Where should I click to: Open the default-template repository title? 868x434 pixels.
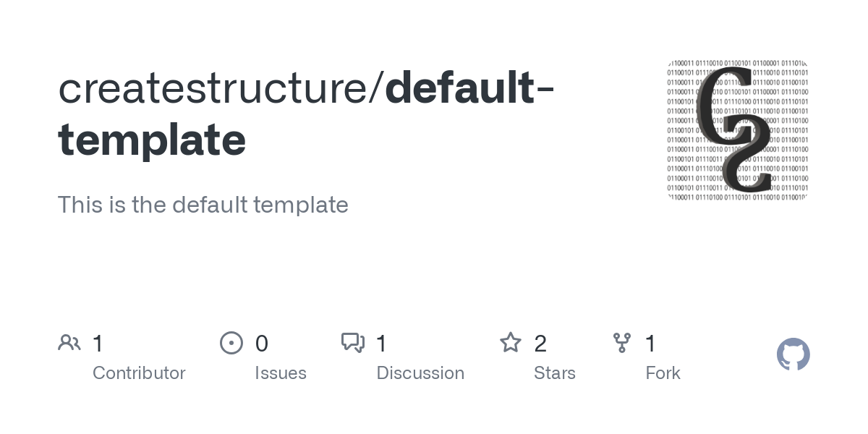pyautogui.click(x=307, y=114)
